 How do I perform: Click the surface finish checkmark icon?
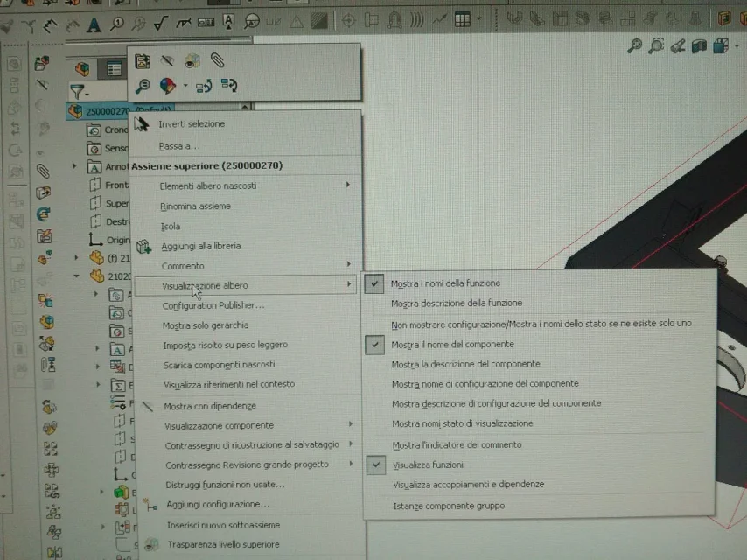tap(161, 23)
